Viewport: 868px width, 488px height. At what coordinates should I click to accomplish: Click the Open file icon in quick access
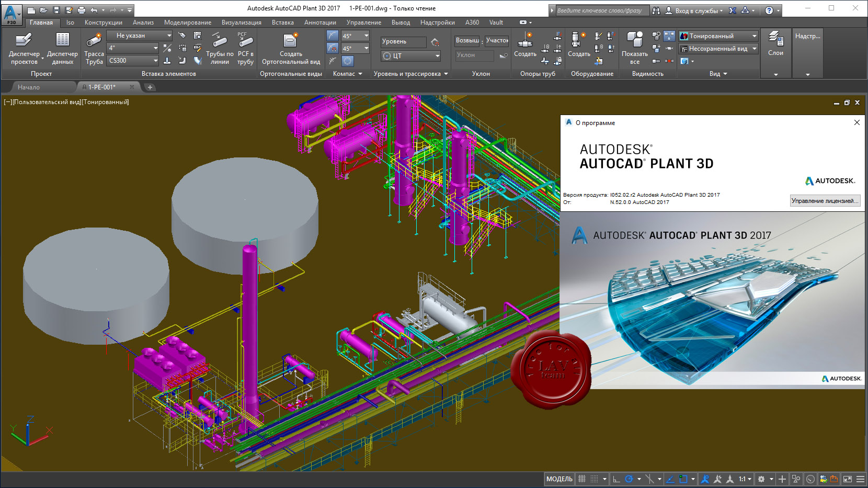click(44, 10)
